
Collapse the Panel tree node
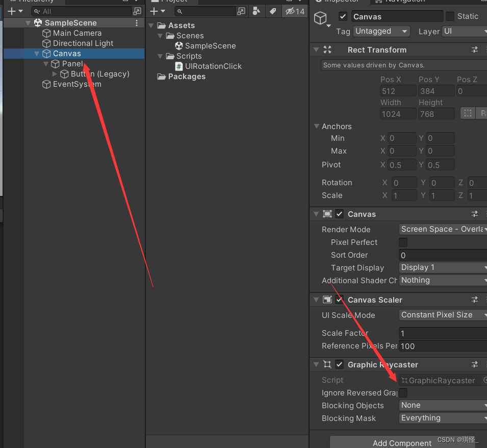pyautogui.click(x=46, y=64)
